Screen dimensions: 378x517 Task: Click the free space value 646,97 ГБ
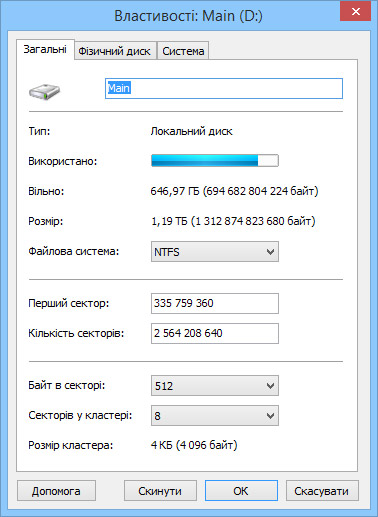coord(234,191)
